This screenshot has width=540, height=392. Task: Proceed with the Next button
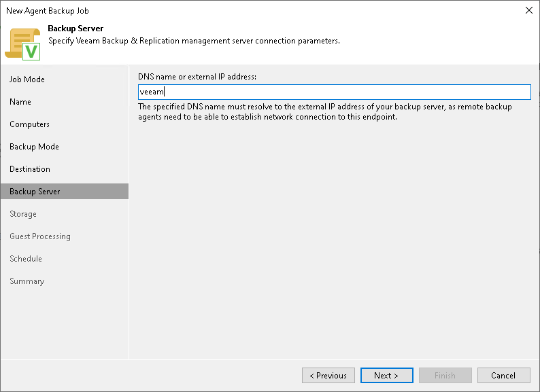[386, 376]
